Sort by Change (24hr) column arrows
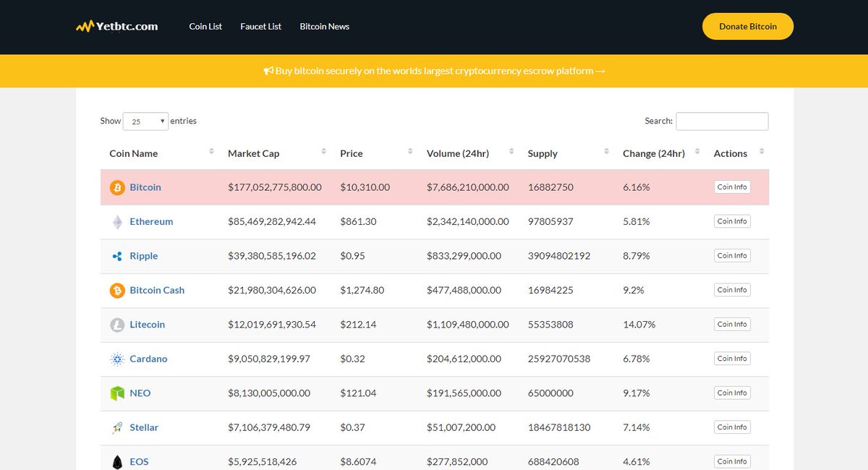This screenshot has height=470, width=868. [697, 151]
